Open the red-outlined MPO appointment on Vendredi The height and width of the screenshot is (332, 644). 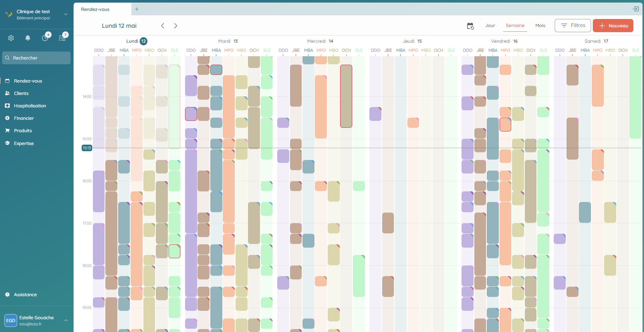point(505,125)
